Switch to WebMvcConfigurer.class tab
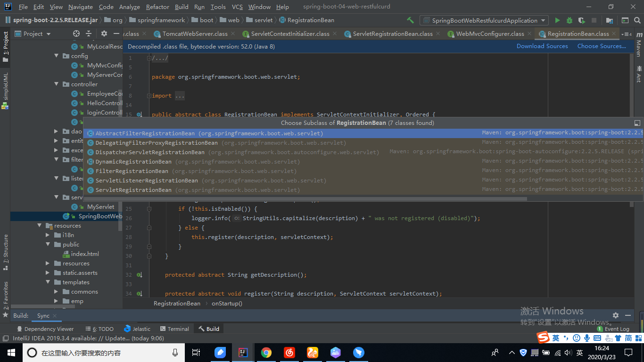 click(490, 34)
